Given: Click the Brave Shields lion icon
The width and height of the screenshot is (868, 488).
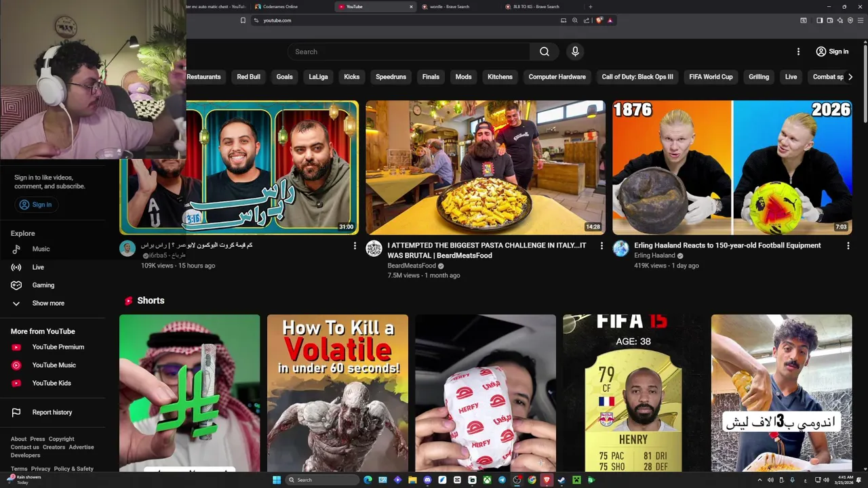Looking at the screenshot, I should click(599, 20).
